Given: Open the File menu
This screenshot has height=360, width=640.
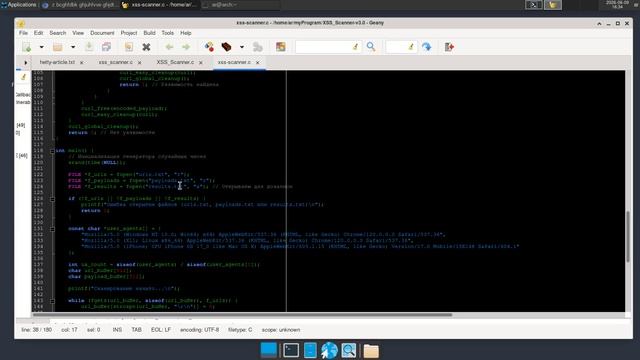Looking at the screenshot, I should pos(23,33).
